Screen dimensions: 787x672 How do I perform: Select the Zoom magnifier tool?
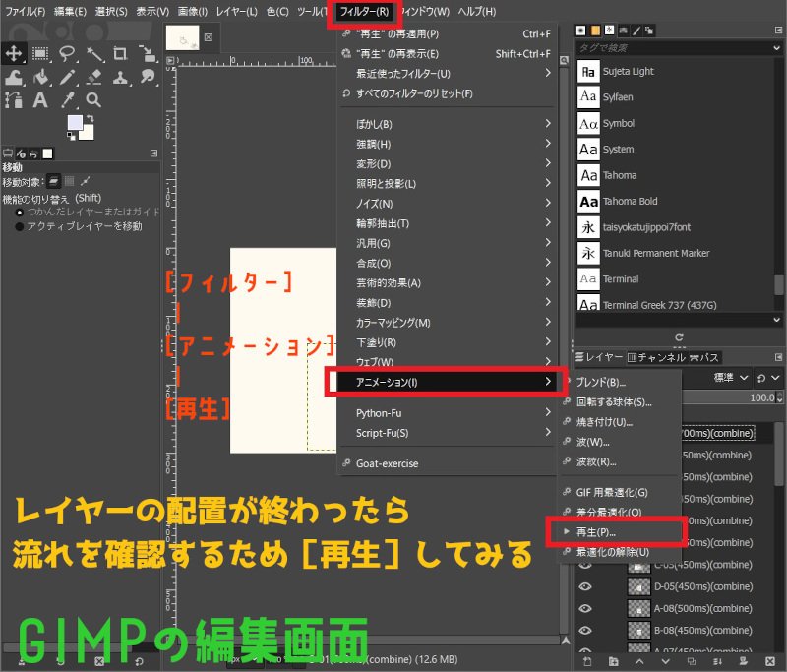tap(93, 100)
